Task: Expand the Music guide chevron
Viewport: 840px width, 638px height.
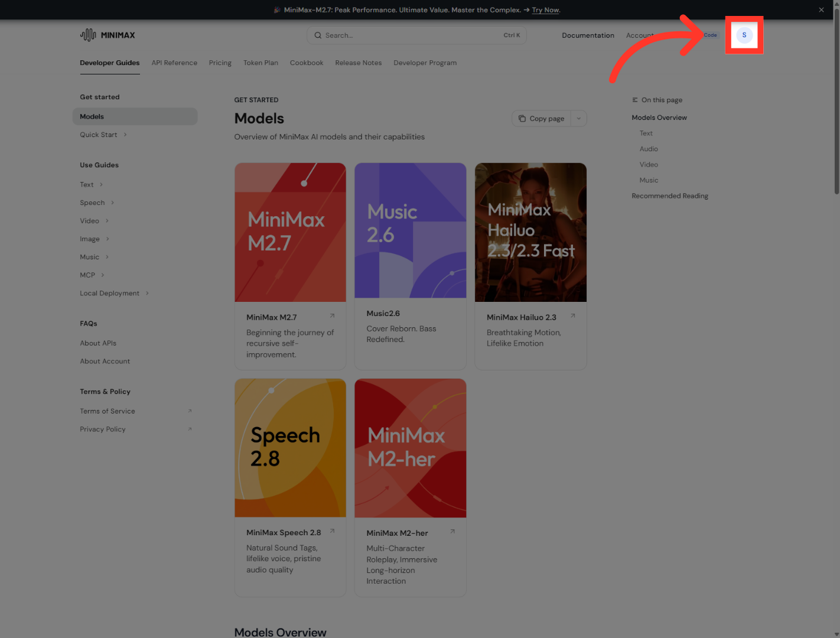Action: pos(107,257)
